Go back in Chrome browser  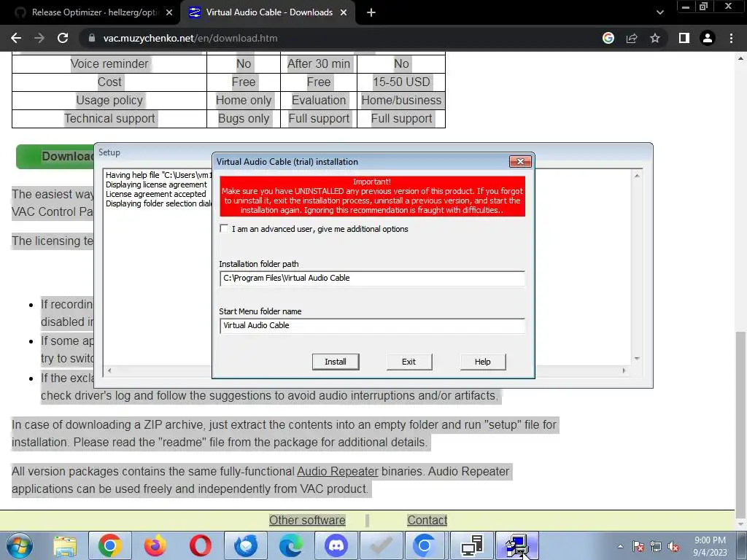point(16,38)
